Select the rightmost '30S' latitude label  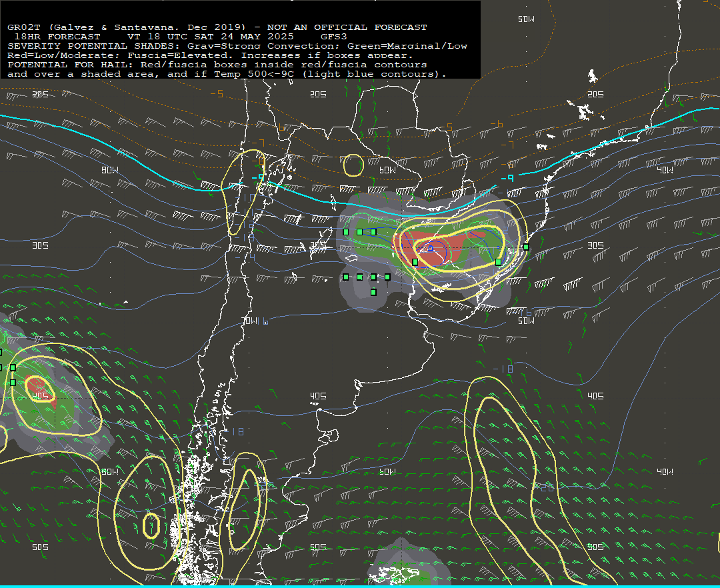[x=595, y=245]
